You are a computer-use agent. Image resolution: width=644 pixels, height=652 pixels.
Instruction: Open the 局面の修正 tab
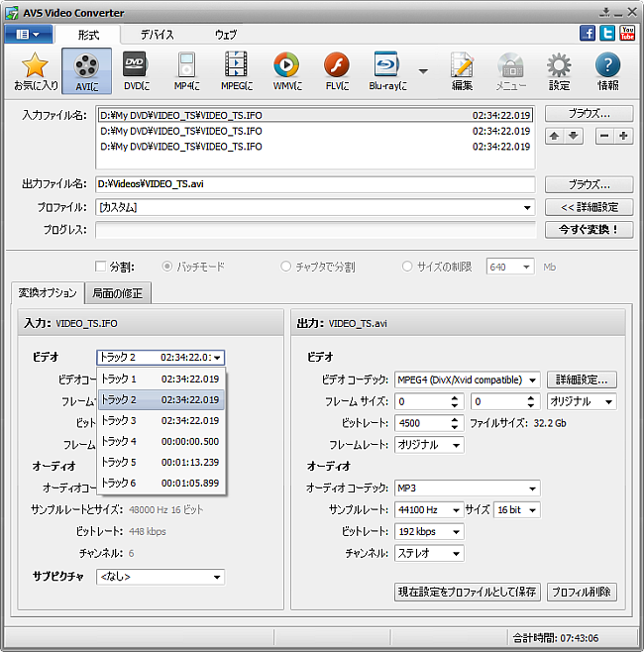tap(118, 293)
